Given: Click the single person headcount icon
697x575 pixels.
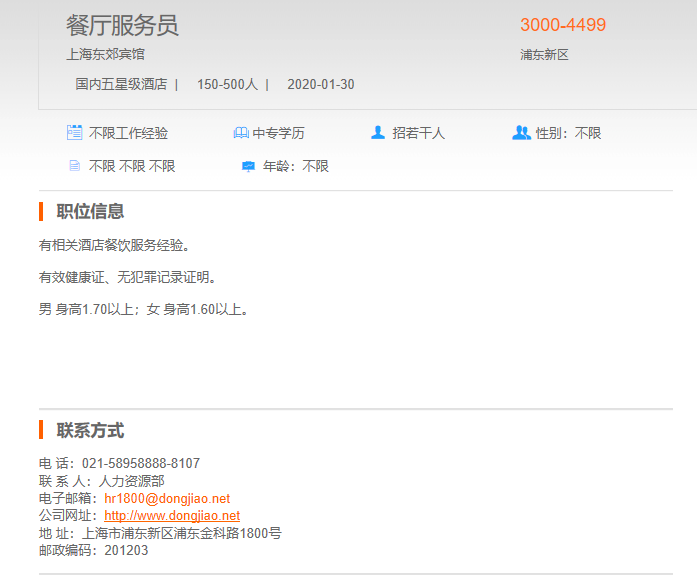Looking at the screenshot, I should (x=377, y=132).
